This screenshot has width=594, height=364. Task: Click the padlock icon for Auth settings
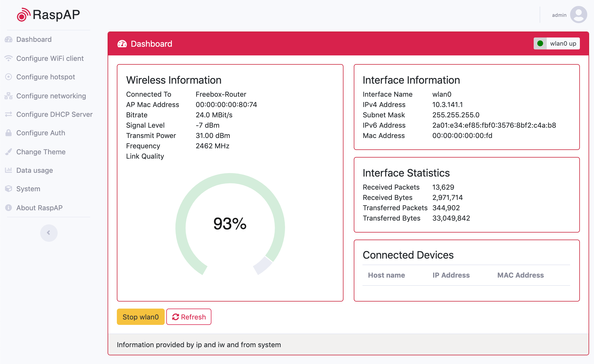coord(8,133)
